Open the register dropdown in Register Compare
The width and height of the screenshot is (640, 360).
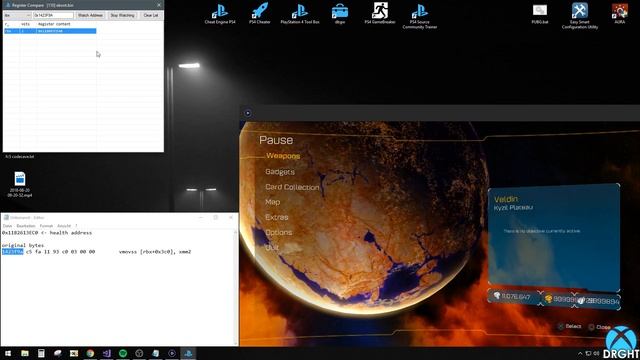click(18, 16)
